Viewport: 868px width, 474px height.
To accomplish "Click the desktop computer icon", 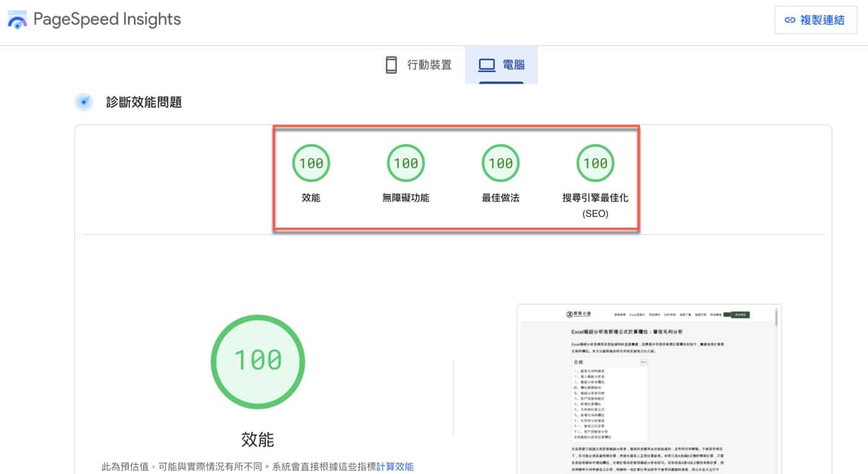I will click(x=487, y=65).
